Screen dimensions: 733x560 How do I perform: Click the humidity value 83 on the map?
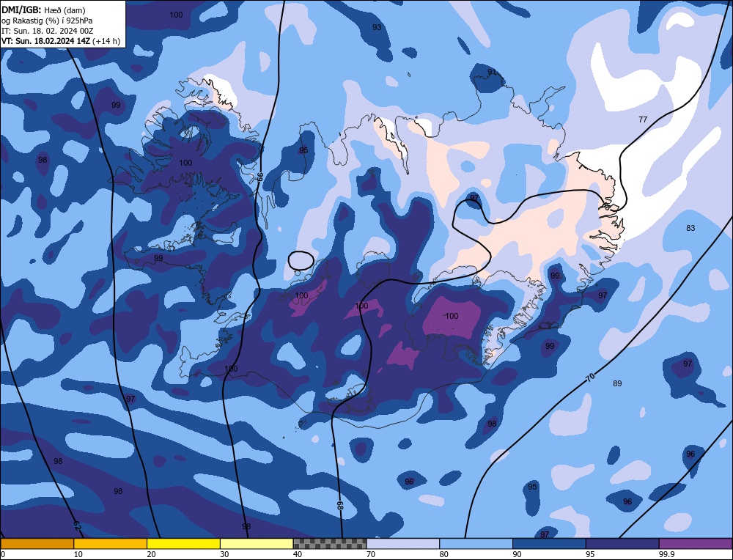point(690,228)
